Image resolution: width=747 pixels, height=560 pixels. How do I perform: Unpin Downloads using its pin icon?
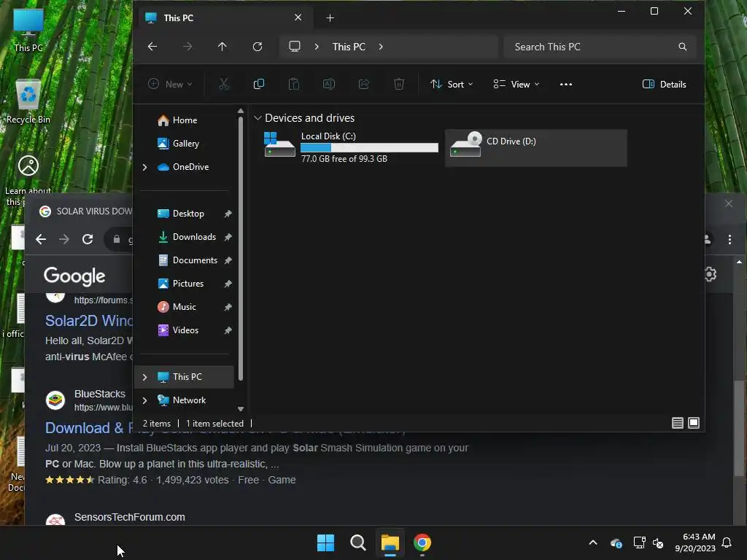228,237
